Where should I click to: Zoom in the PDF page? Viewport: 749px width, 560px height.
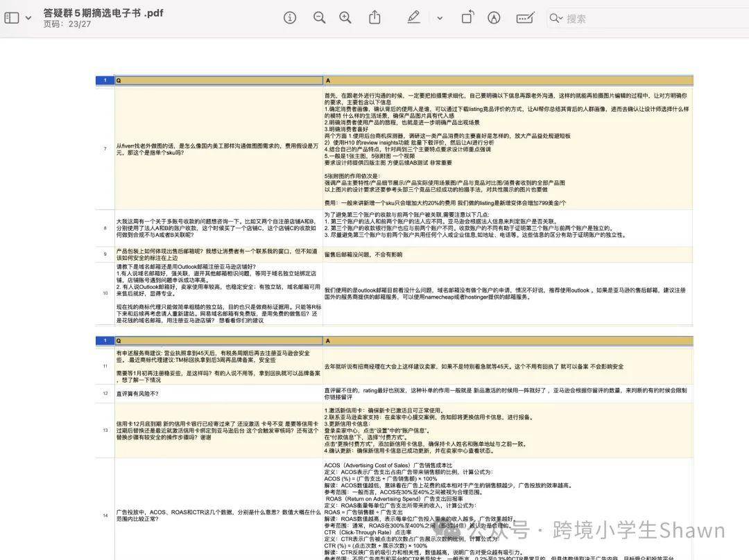tap(345, 18)
